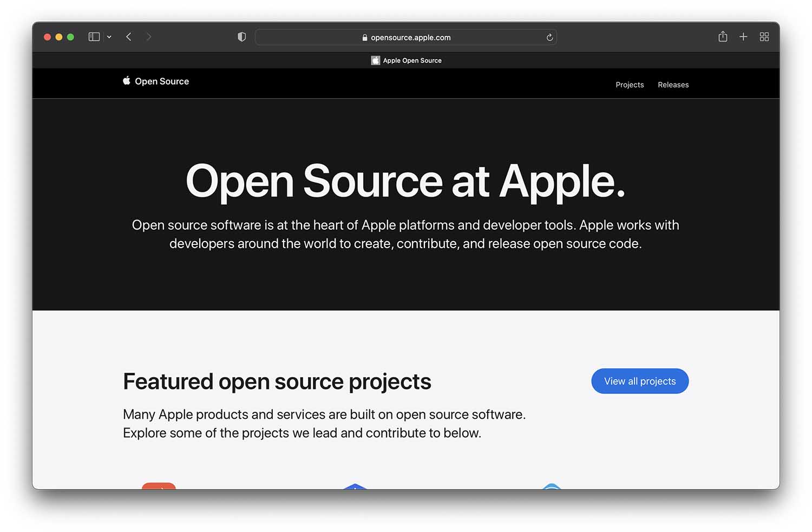Click the Featured open source projects heading
Image resolution: width=812 pixels, height=532 pixels.
(277, 381)
